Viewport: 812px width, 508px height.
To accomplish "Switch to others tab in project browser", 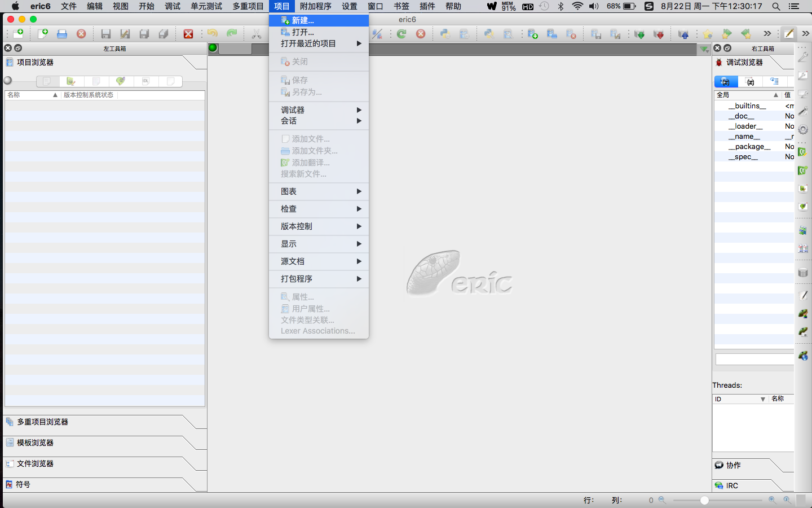I will tap(170, 81).
